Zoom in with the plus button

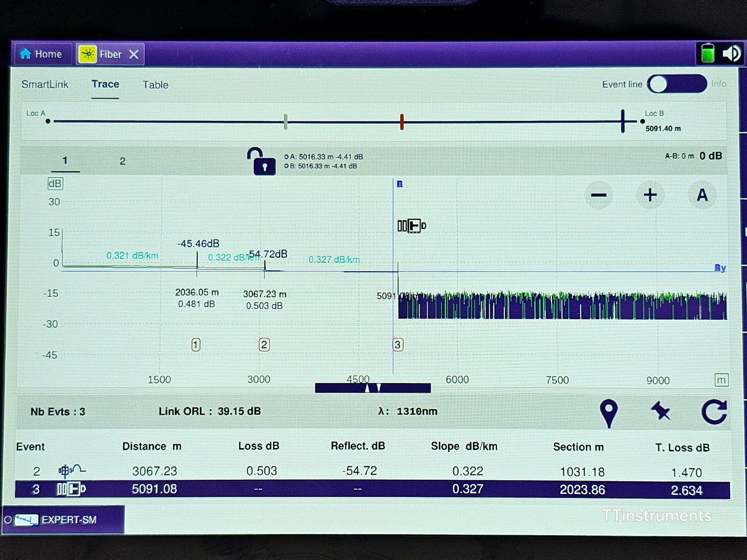tap(650, 195)
